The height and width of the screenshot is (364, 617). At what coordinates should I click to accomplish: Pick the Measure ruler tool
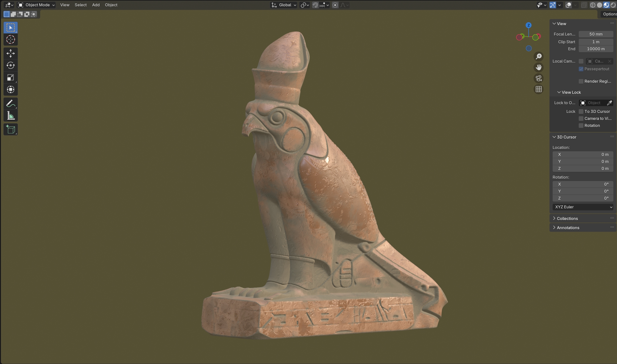(11, 116)
